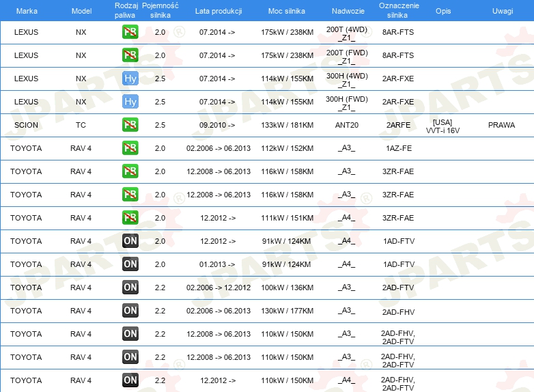Click the ON diesel icon in the 100kW / 136KM row
534x392 pixels.
click(x=130, y=287)
